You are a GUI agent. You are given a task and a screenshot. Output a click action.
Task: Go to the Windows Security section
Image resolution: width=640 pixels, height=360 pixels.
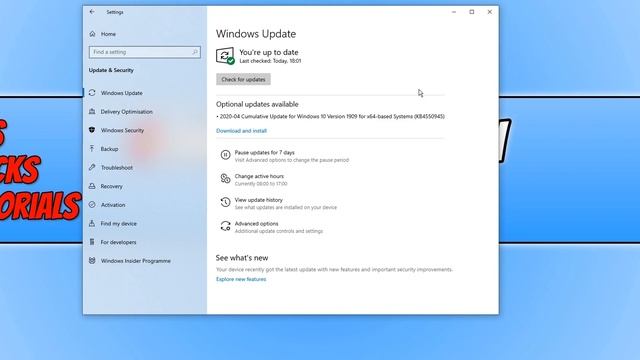coord(122,130)
